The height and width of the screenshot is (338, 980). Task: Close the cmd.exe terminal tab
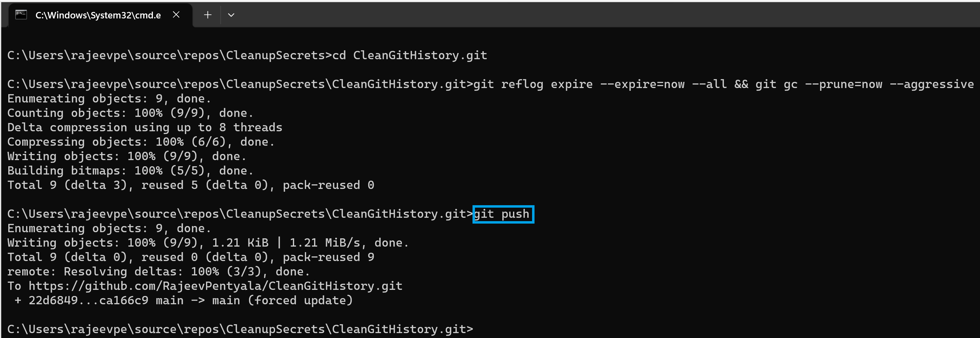point(176,15)
